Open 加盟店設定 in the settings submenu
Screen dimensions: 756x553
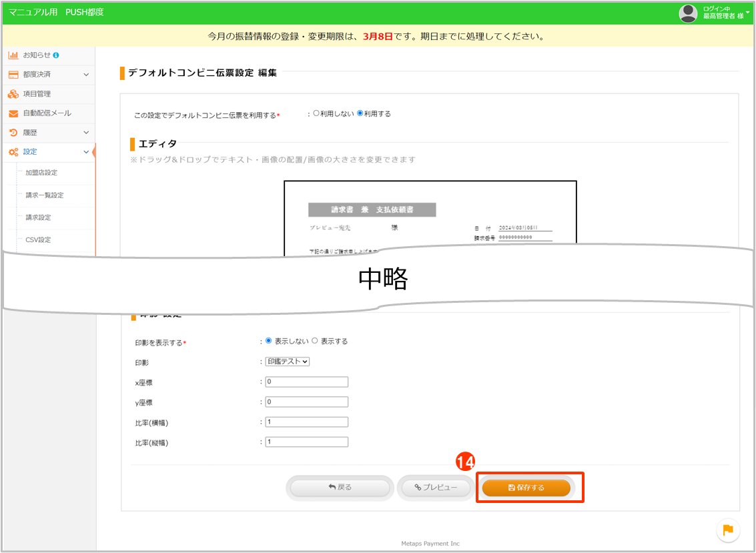click(41, 173)
